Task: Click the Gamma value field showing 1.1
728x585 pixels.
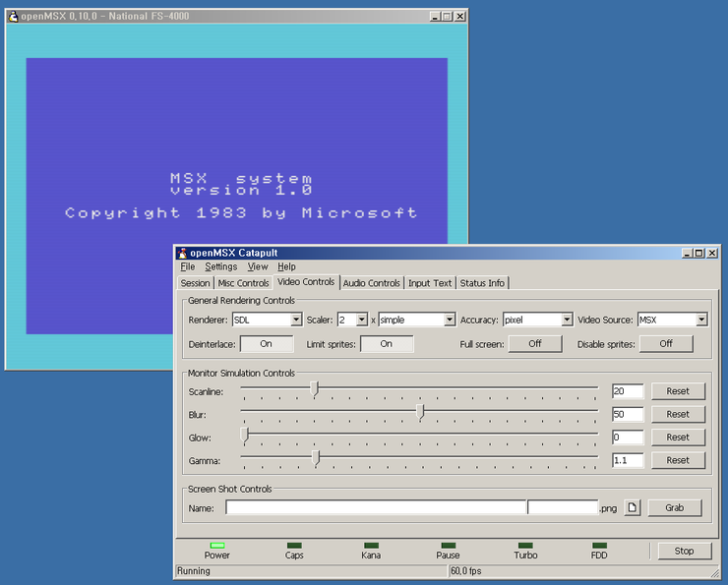Action: pos(628,460)
